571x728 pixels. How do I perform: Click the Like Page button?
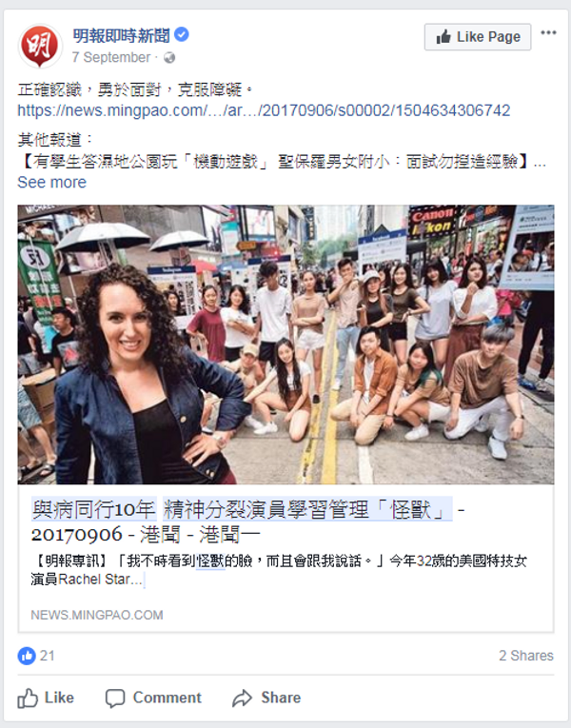(x=478, y=37)
